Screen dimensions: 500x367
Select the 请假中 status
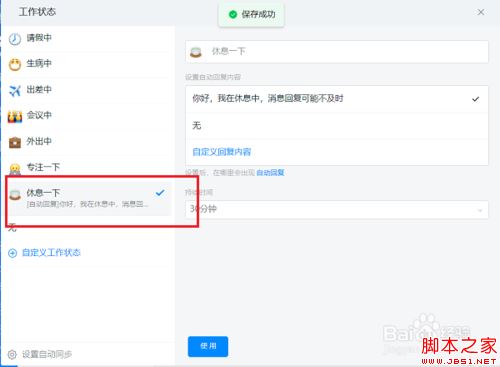(x=89, y=39)
